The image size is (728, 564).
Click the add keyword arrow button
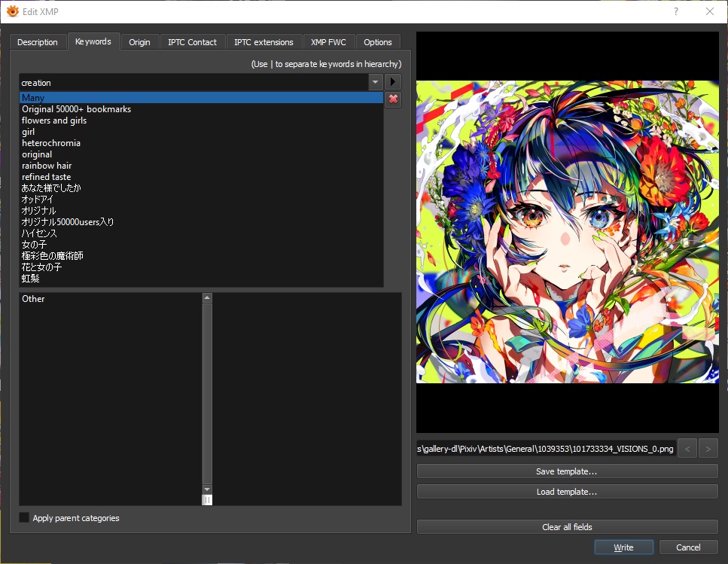coord(393,81)
